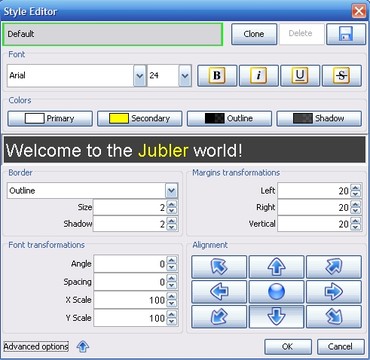
Task: Increase X Scale stepper value
Action: point(172,297)
